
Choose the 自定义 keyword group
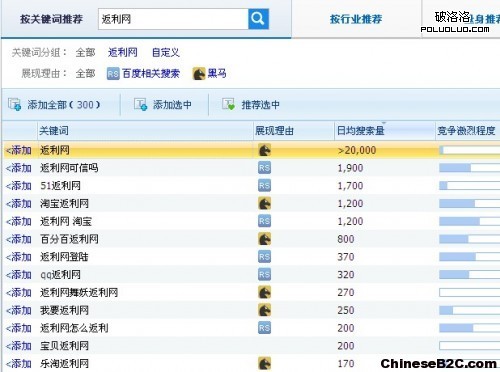(166, 52)
